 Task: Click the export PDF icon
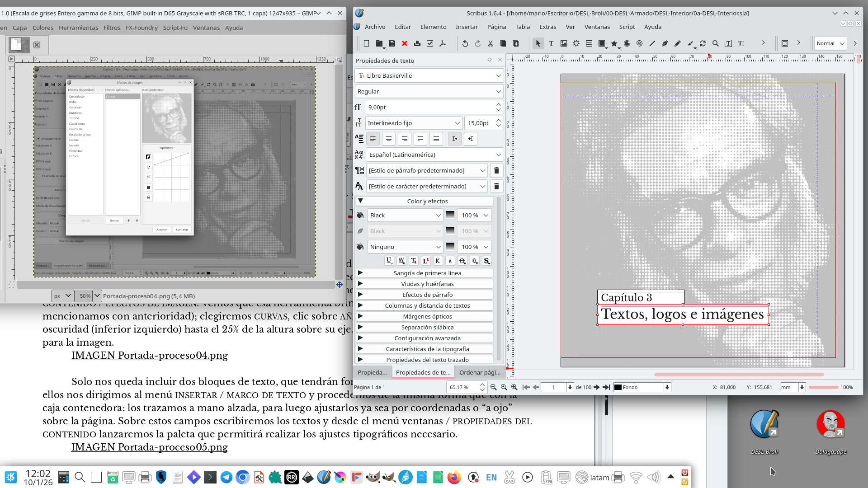(x=443, y=43)
